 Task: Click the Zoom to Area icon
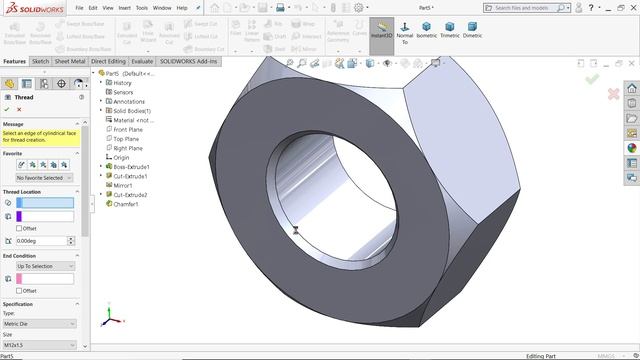pyautogui.click(x=302, y=63)
